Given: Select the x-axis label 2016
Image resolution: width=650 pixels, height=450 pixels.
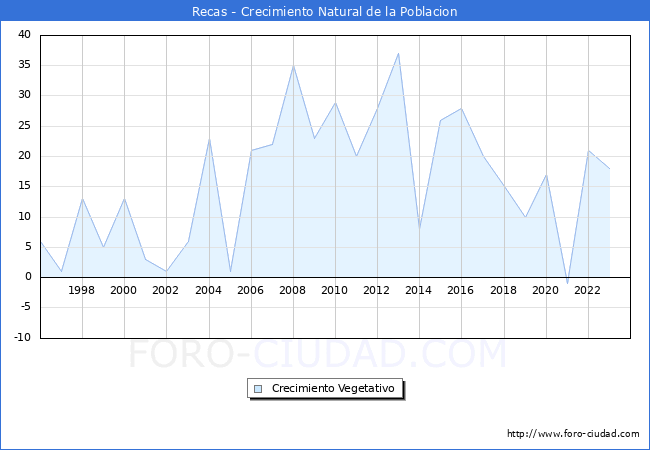Looking at the screenshot, I should (x=461, y=290).
